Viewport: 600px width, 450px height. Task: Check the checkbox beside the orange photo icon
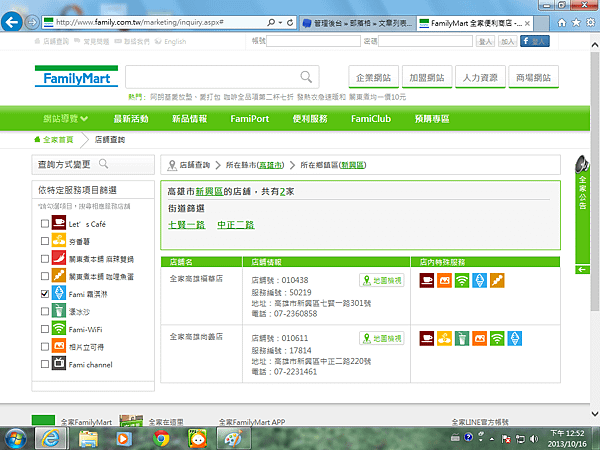point(45,346)
